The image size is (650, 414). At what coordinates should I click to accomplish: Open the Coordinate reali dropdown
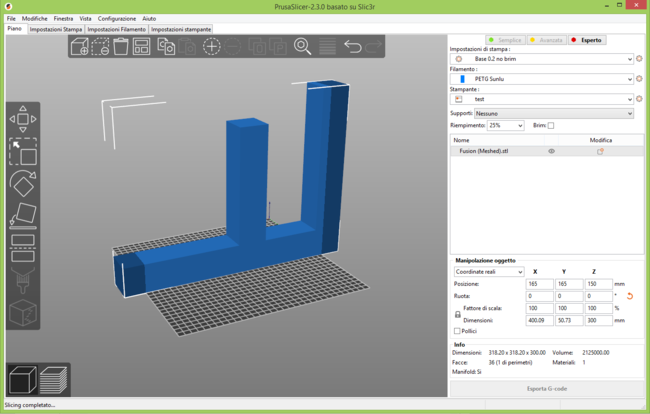(x=488, y=272)
